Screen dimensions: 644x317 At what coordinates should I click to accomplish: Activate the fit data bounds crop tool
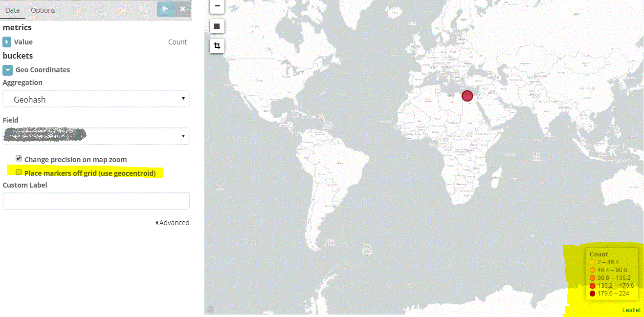(x=217, y=46)
